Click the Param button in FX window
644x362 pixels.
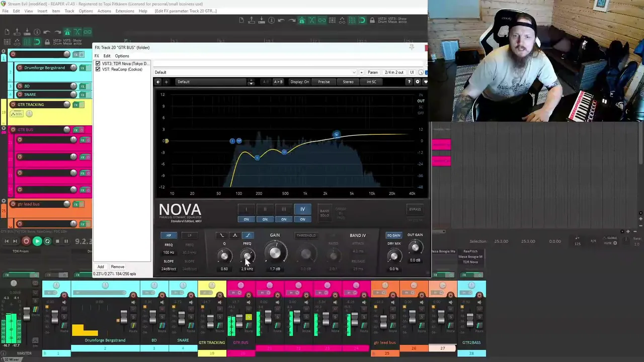(373, 72)
